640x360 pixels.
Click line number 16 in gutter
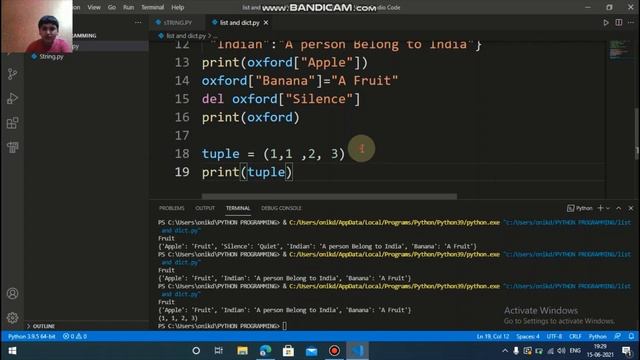182,117
